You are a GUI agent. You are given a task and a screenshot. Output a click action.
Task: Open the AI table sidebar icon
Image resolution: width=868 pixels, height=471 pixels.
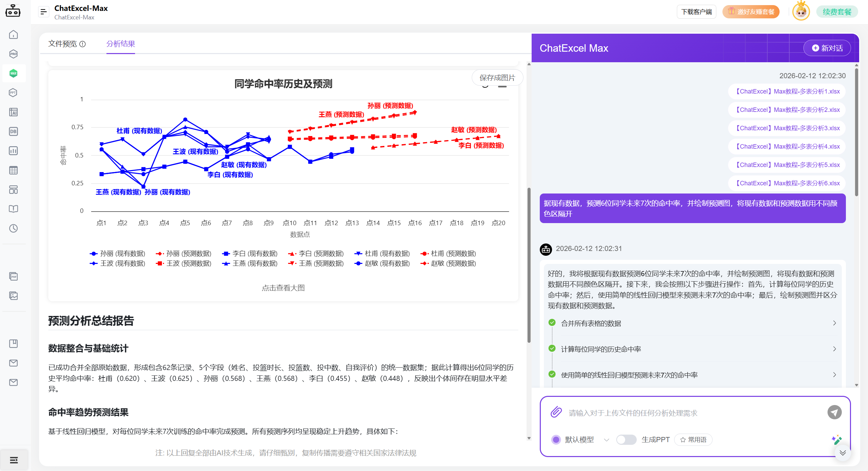point(13,112)
